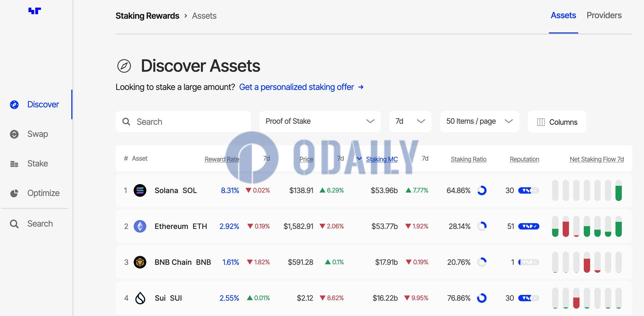Screen dimensions: 644x316
Task: Sort by Net Staking Flow 7d header
Action: 597,159
